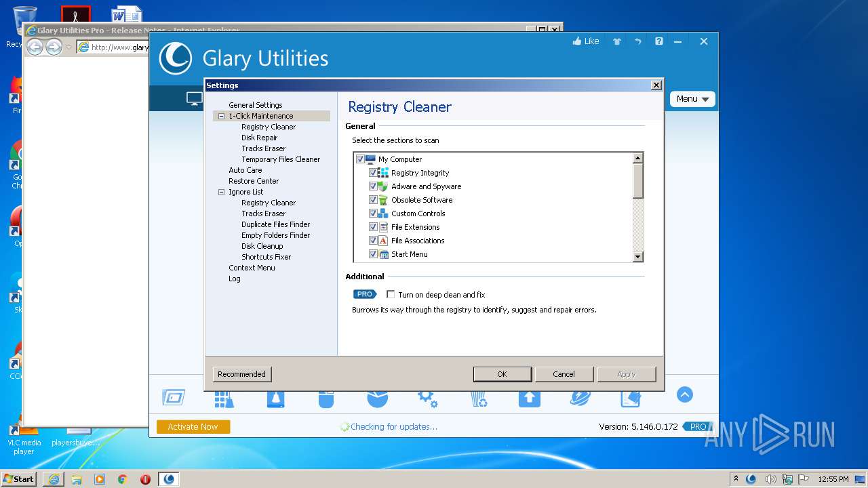Click the curved-arrow restore icon in Glary title bar
This screenshot has width=868, height=488.
(637, 41)
